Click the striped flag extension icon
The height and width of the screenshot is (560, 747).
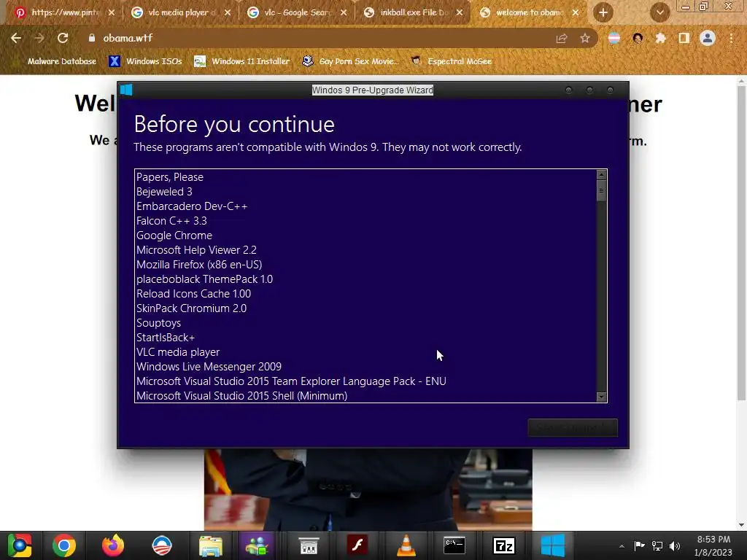(614, 38)
